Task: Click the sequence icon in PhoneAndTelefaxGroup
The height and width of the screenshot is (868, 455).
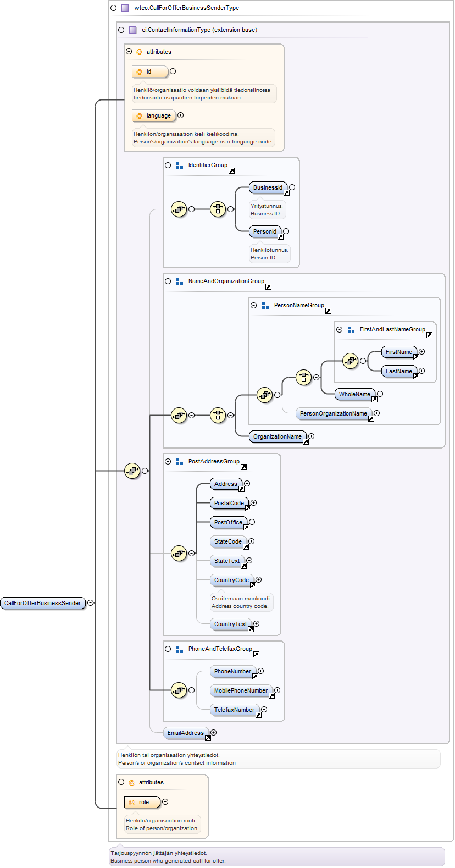Action: point(179,690)
